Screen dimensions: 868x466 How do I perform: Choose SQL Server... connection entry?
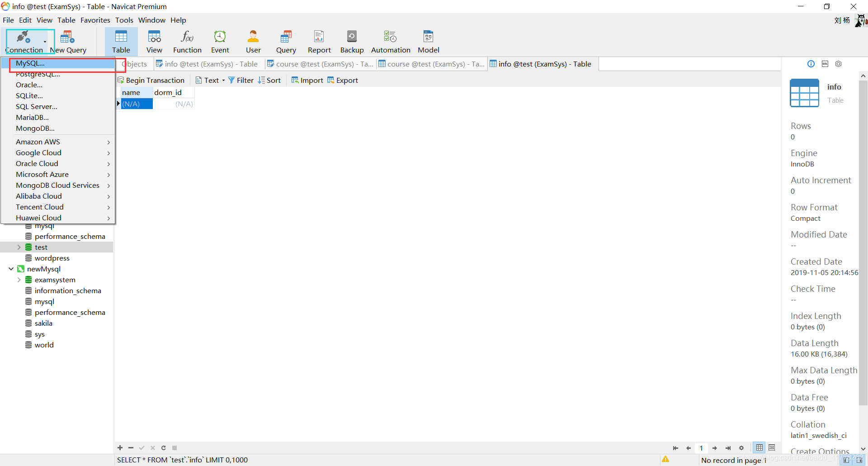58,107
